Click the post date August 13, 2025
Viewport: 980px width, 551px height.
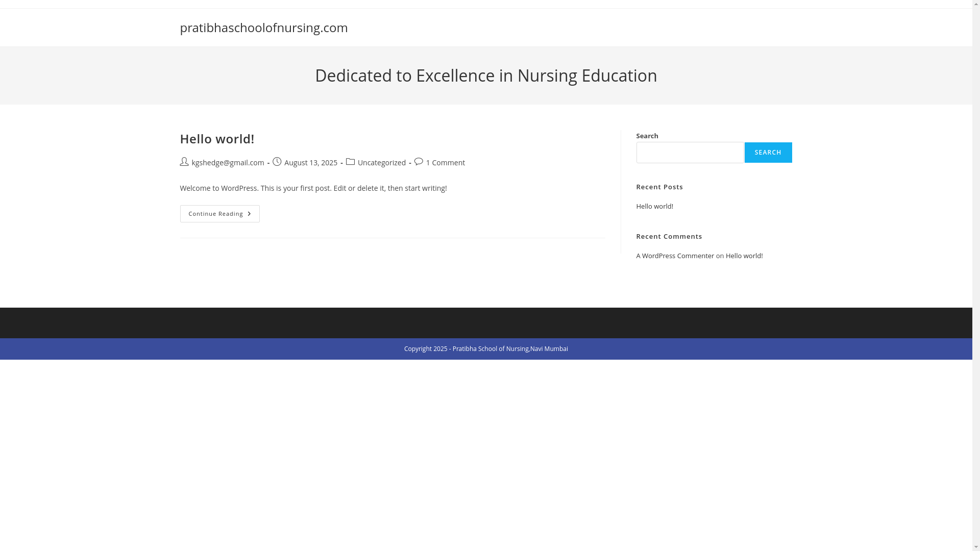[x=311, y=163]
